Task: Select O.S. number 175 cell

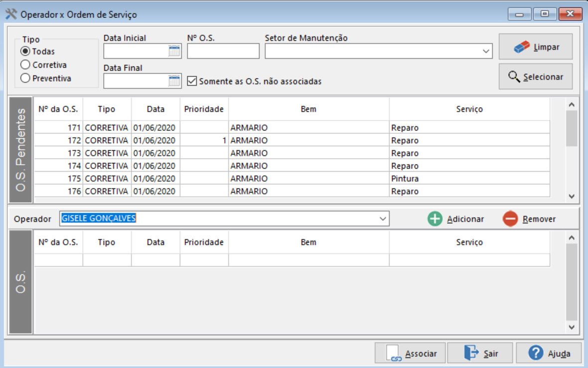Action: (x=58, y=179)
